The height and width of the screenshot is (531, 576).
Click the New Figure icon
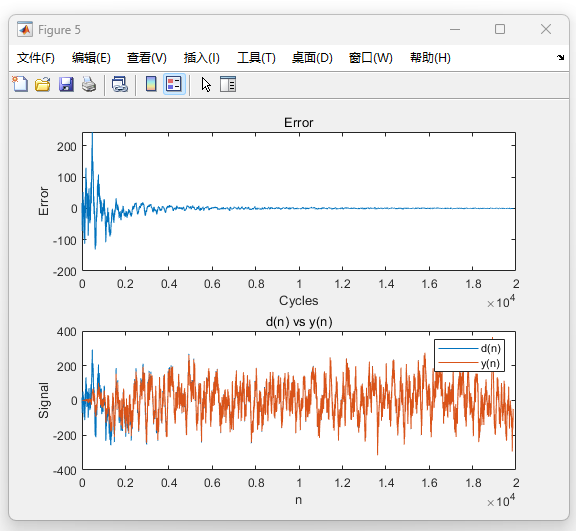20,84
